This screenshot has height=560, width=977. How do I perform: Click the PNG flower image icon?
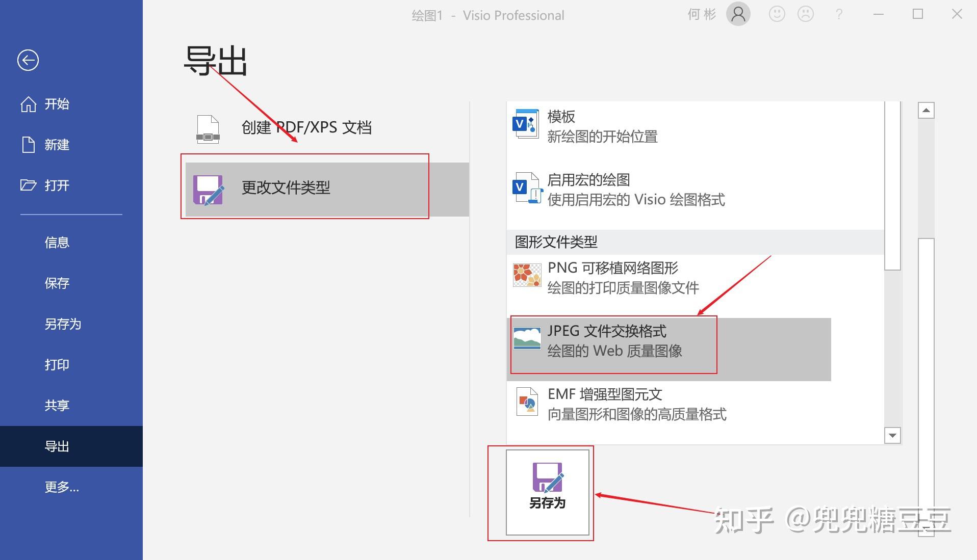(527, 275)
